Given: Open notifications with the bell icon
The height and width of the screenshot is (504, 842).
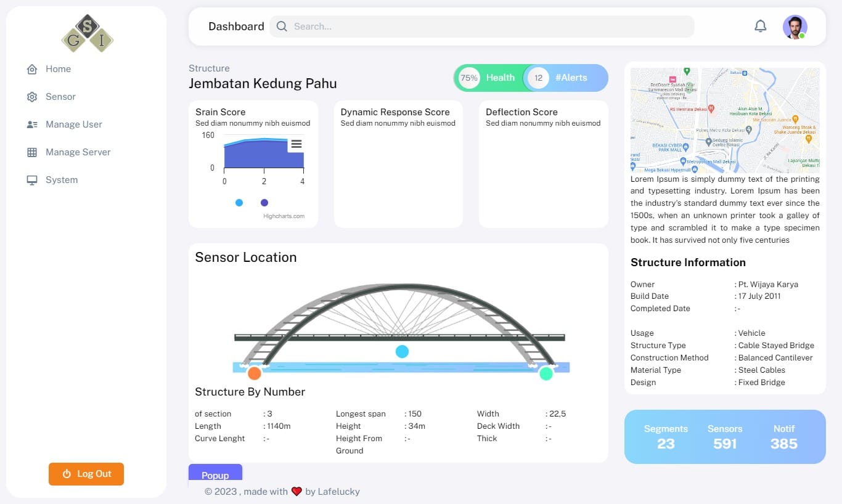Looking at the screenshot, I should [761, 26].
